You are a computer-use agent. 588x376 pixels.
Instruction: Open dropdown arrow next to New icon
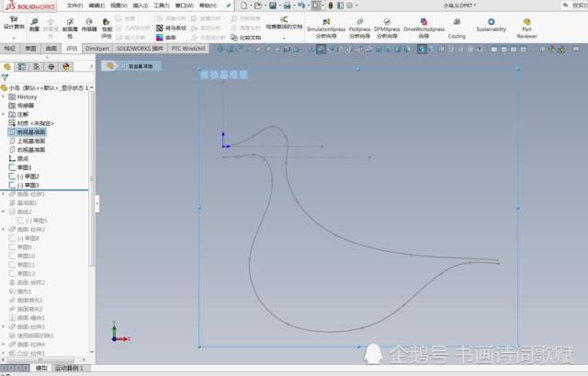[251, 6]
